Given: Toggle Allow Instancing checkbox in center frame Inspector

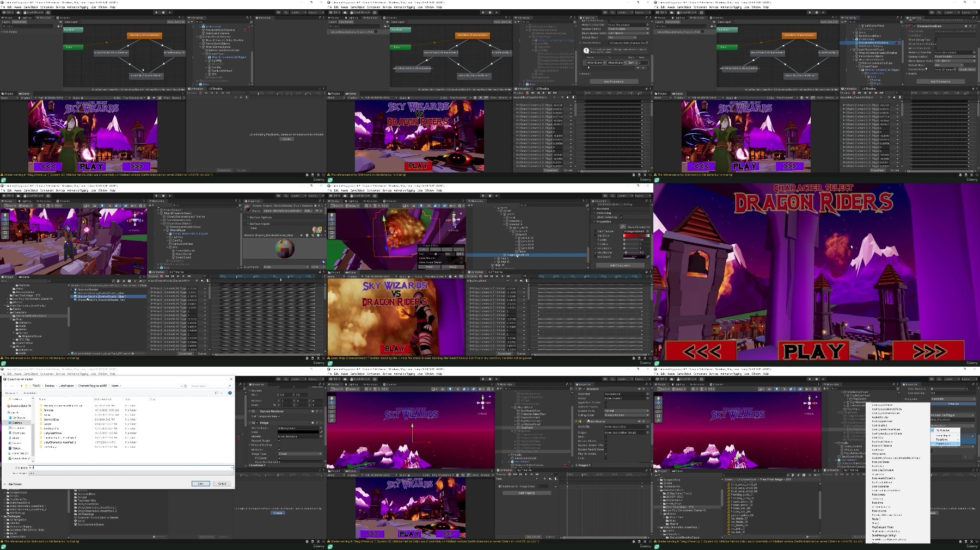Looking at the screenshot, I should tap(621, 217).
